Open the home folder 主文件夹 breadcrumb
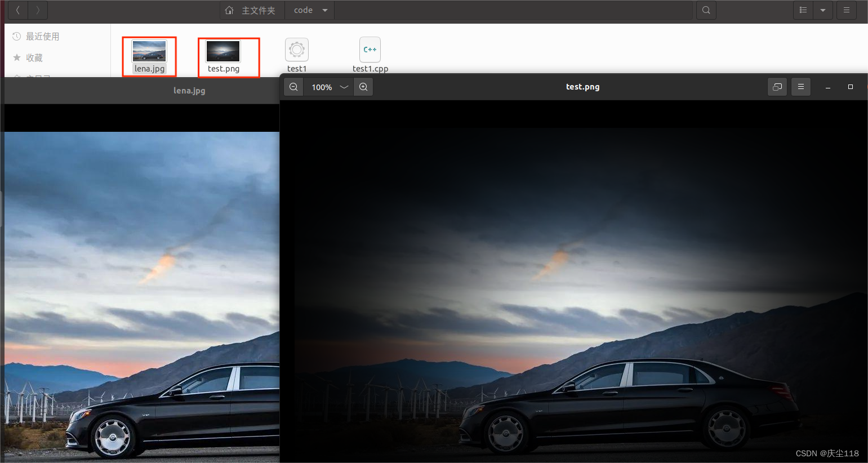The height and width of the screenshot is (463, 868). pyautogui.click(x=251, y=10)
